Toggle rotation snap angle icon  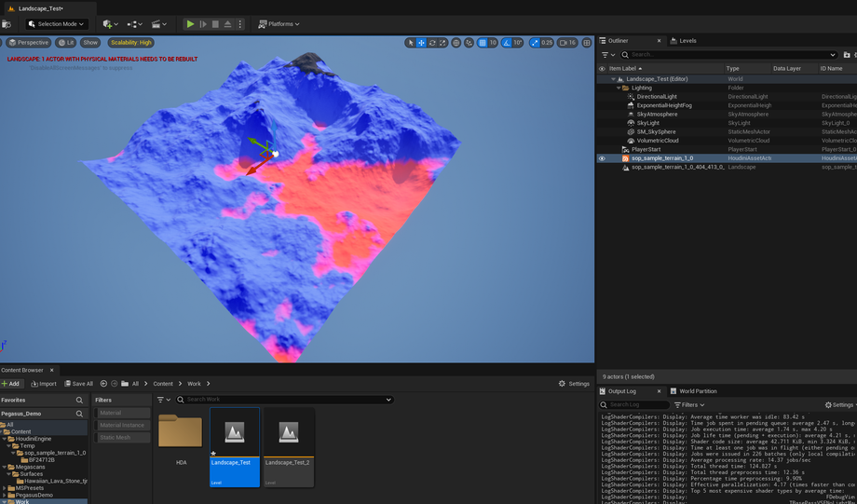508,43
